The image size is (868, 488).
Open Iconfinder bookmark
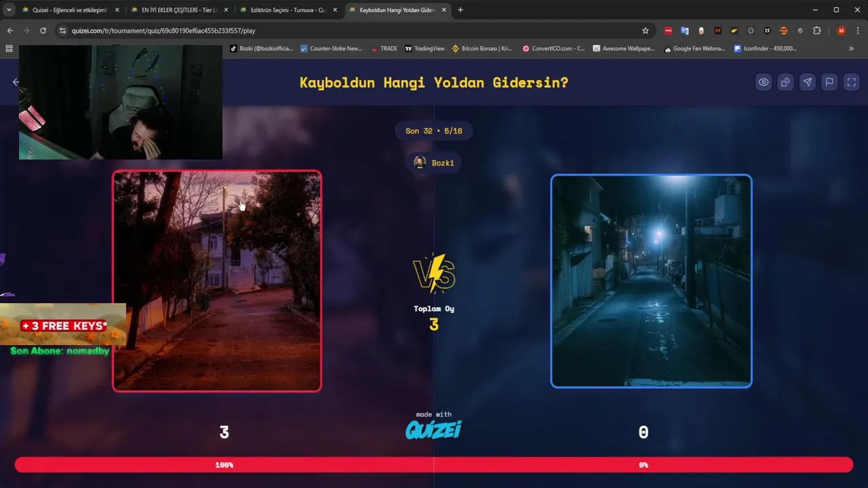click(x=766, y=49)
